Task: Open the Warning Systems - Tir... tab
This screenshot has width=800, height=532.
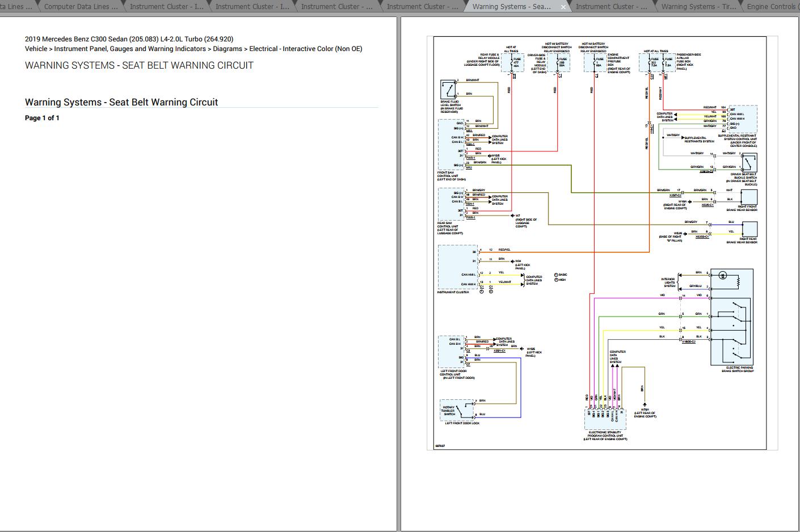Action: click(x=698, y=7)
